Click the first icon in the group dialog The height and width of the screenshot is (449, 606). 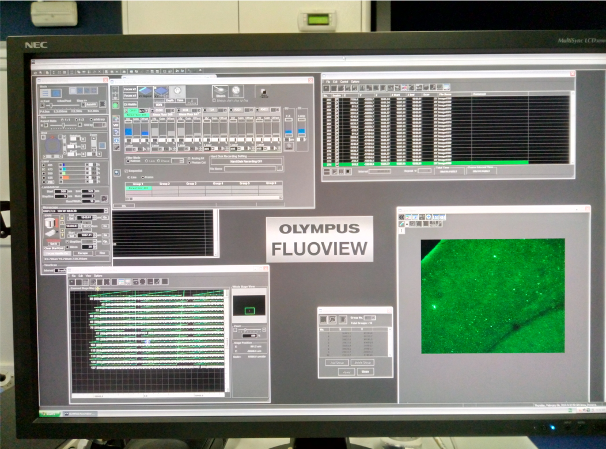pyautogui.click(x=323, y=319)
